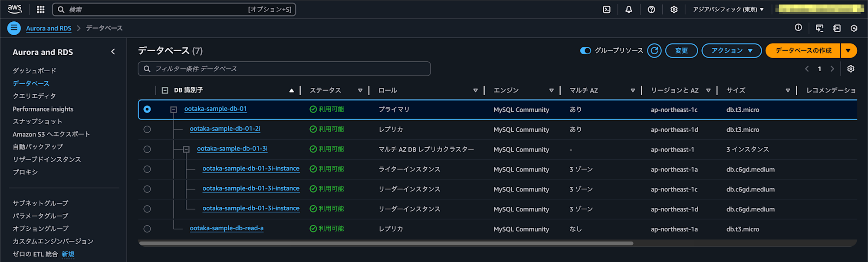Toggle the Group resources switch
The width and height of the screenshot is (868, 262).
click(x=585, y=51)
